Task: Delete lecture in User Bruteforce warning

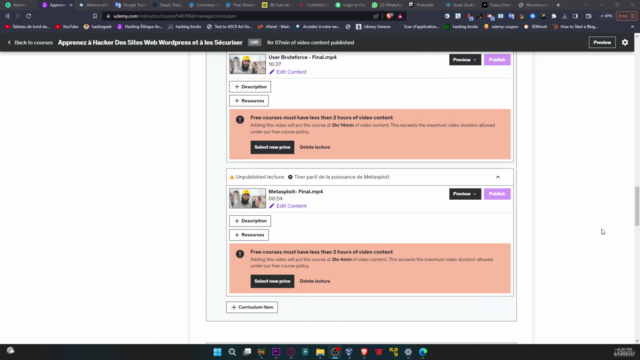Action: click(x=315, y=147)
